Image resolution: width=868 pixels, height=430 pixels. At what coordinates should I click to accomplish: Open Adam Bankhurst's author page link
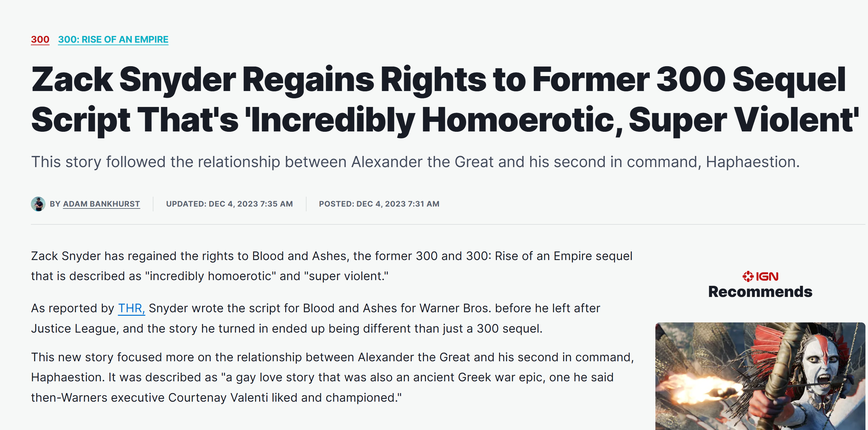(102, 204)
